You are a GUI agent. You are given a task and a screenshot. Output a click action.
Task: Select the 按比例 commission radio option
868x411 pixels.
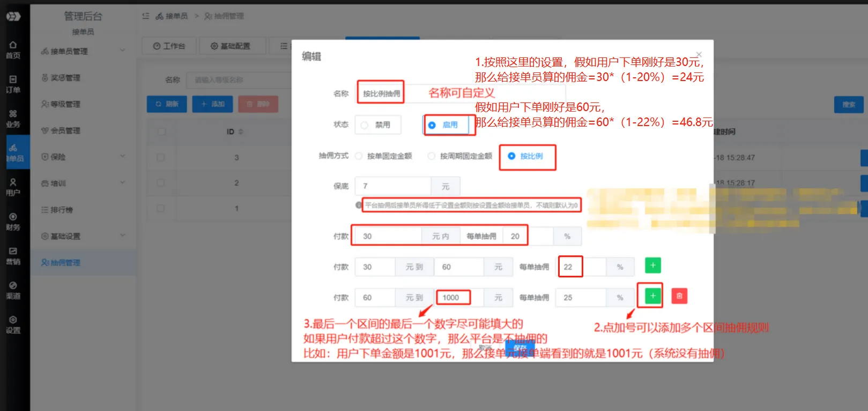point(511,156)
